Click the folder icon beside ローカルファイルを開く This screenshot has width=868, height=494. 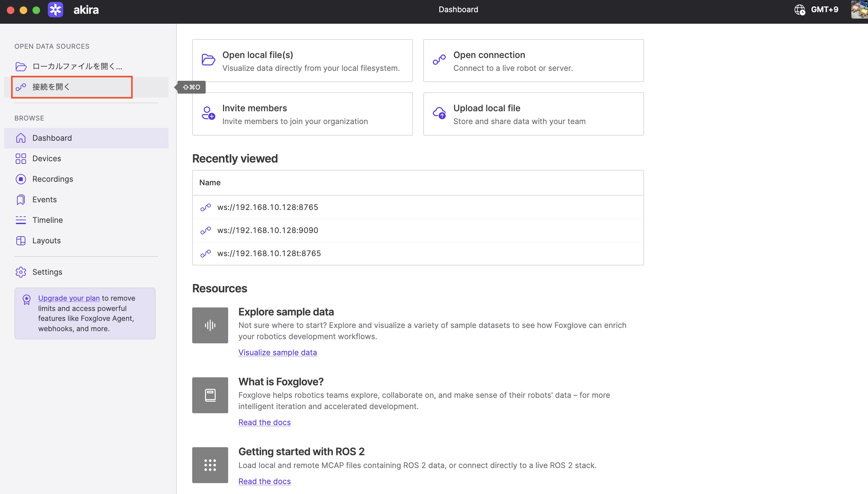pos(21,66)
